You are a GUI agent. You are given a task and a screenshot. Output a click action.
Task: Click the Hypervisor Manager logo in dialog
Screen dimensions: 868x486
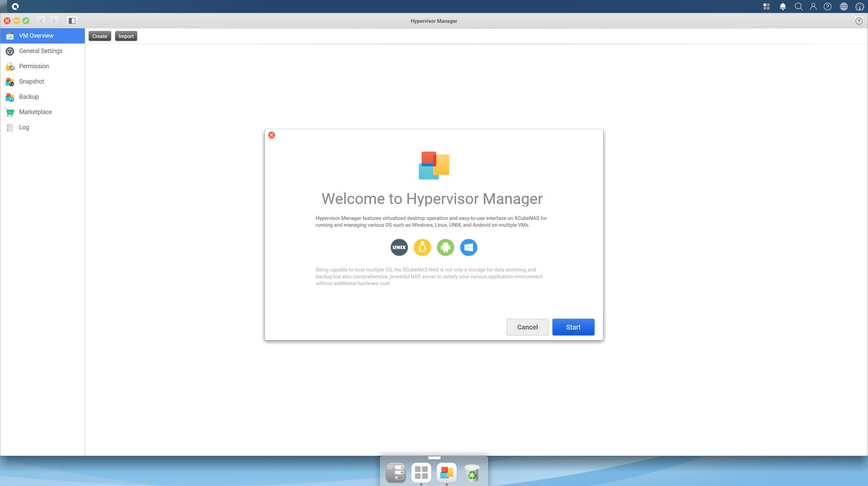click(x=434, y=166)
